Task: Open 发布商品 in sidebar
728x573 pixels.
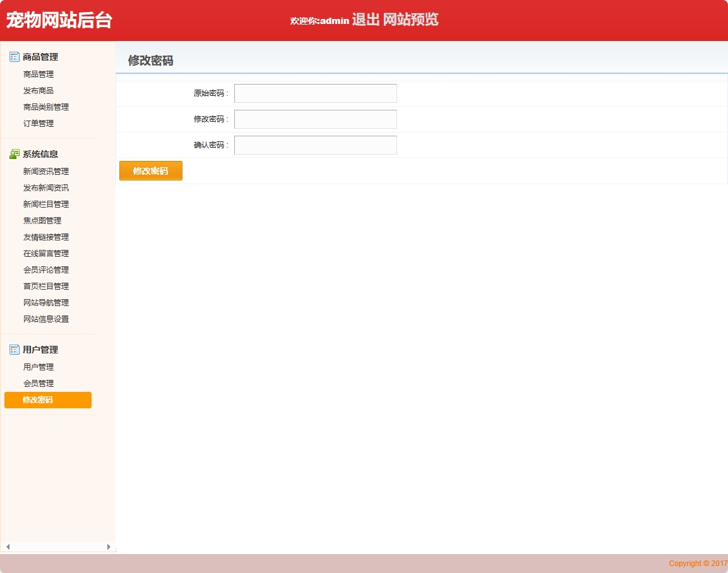Action: tap(39, 90)
